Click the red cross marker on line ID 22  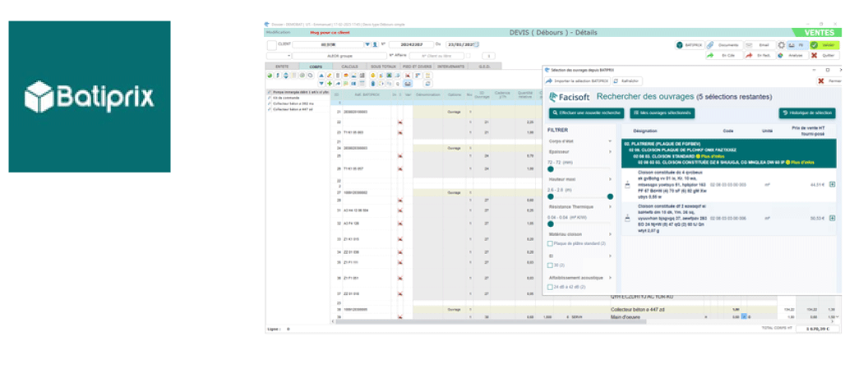399,122
